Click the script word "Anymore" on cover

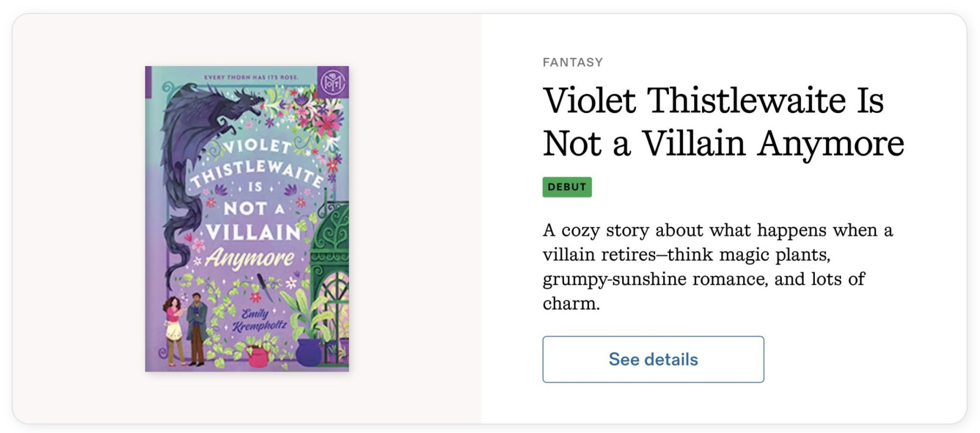tap(250, 257)
